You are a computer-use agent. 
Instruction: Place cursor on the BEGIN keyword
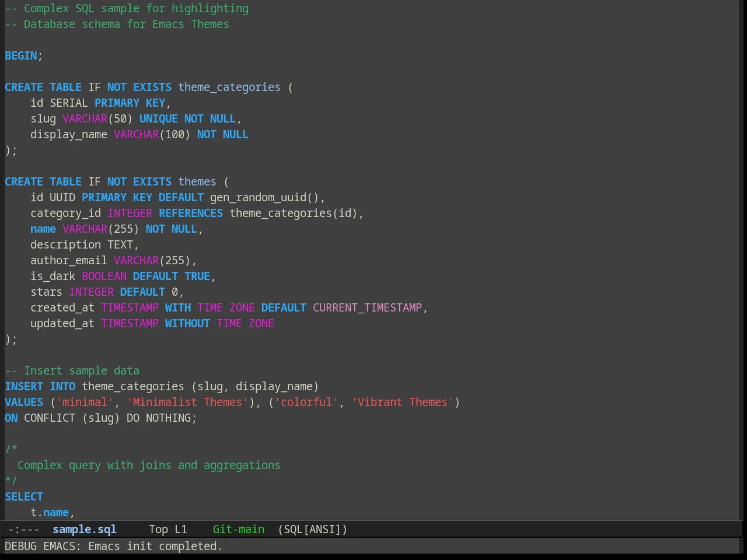(21, 55)
